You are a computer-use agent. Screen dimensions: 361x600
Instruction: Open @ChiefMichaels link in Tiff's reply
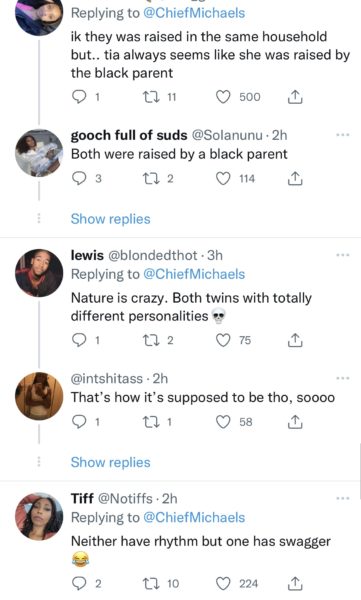pyautogui.click(x=194, y=517)
